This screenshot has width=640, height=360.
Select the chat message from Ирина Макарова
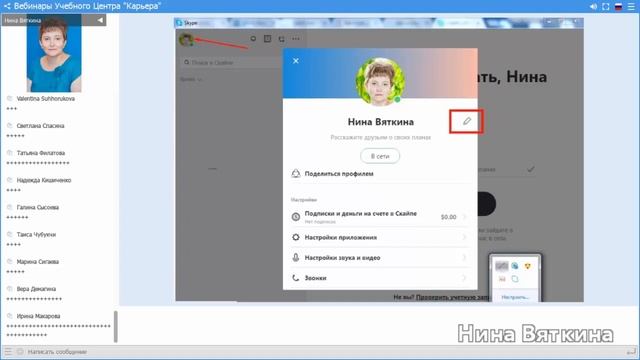click(x=58, y=325)
